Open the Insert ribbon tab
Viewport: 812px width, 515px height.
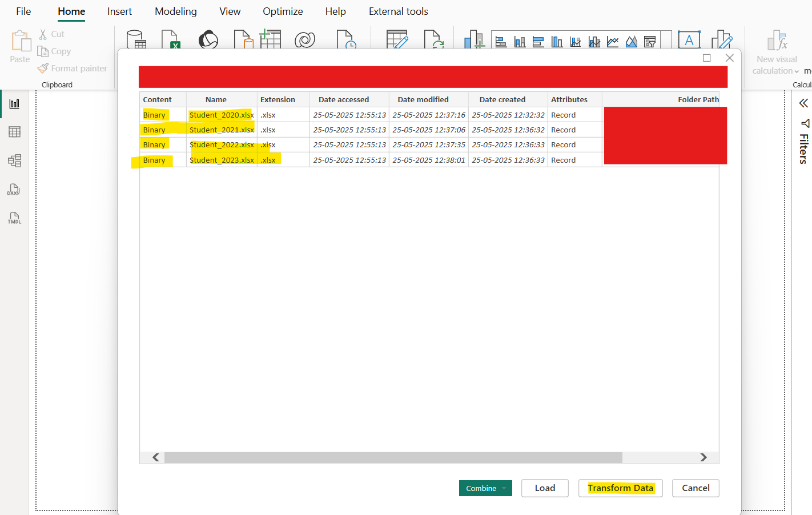(119, 11)
